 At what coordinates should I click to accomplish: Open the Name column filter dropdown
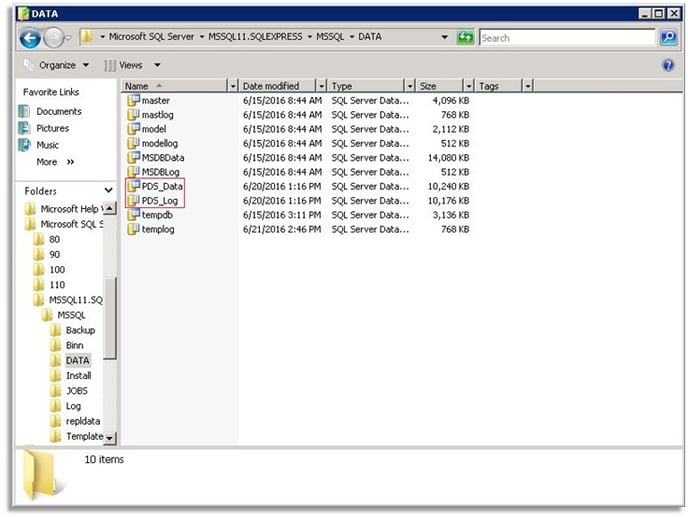(233, 86)
